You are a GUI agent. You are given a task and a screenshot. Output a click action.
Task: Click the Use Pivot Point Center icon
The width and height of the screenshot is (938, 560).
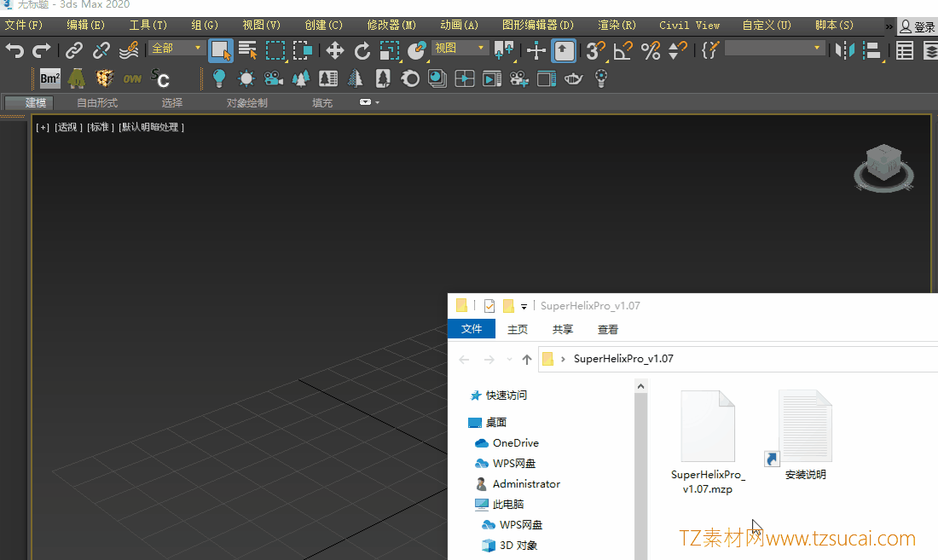coord(504,51)
